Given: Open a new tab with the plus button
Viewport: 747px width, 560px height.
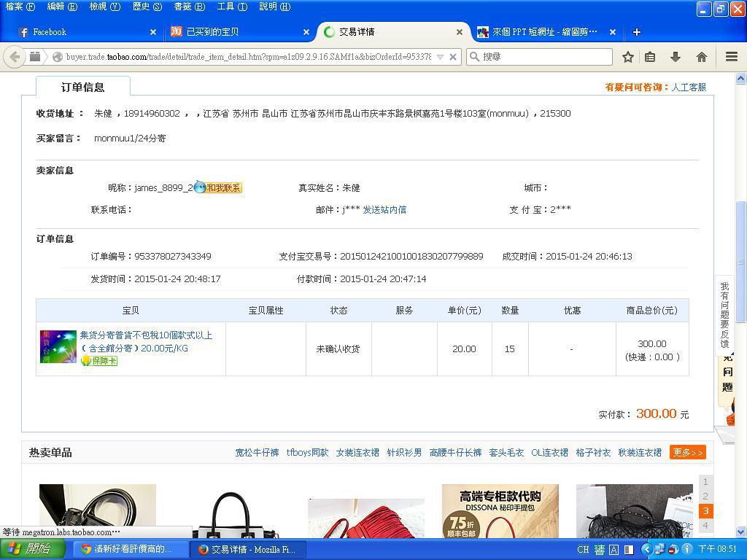Looking at the screenshot, I should click(636, 32).
